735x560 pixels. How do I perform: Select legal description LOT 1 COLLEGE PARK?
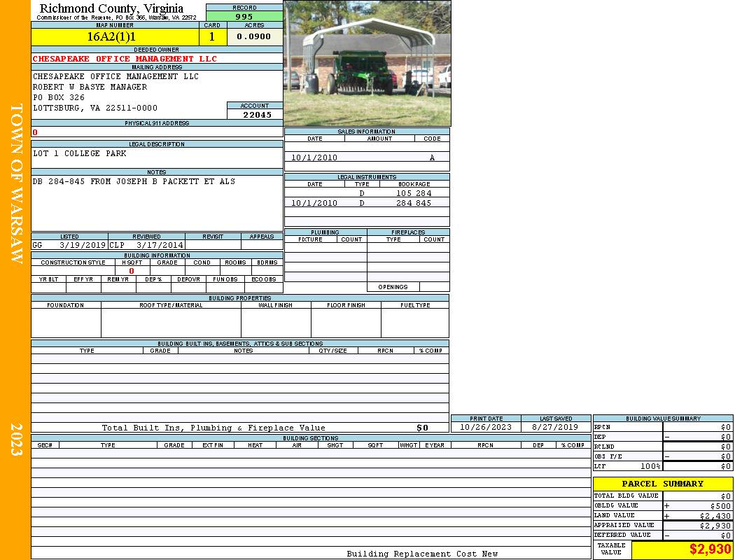pos(79,153)
